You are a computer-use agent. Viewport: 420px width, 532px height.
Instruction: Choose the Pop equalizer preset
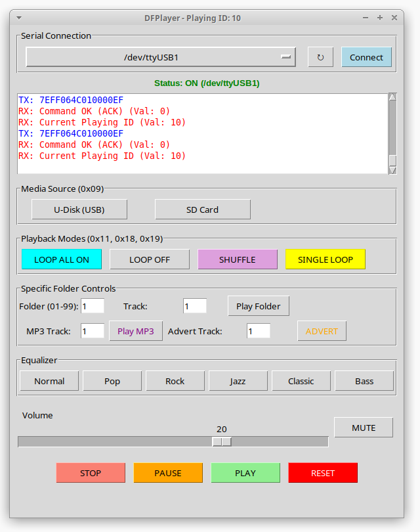coord(112,381)
